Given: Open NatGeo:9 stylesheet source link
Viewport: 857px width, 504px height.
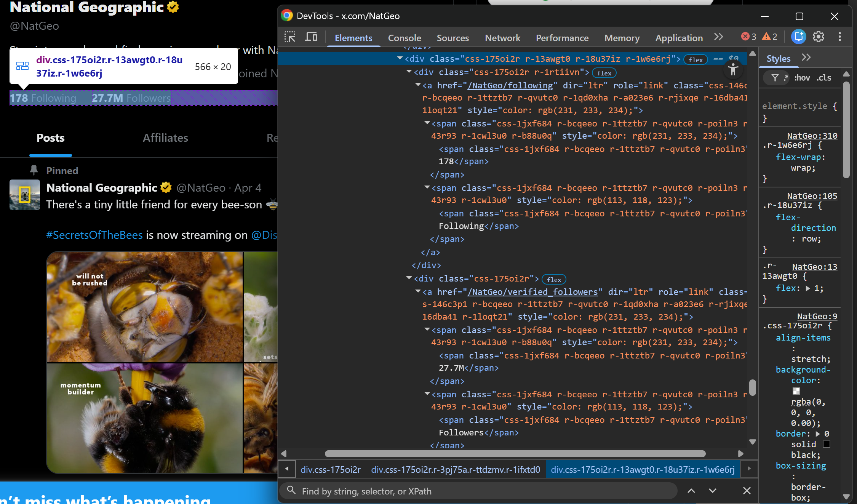Looking at the screenshot, I should point(817,316).
